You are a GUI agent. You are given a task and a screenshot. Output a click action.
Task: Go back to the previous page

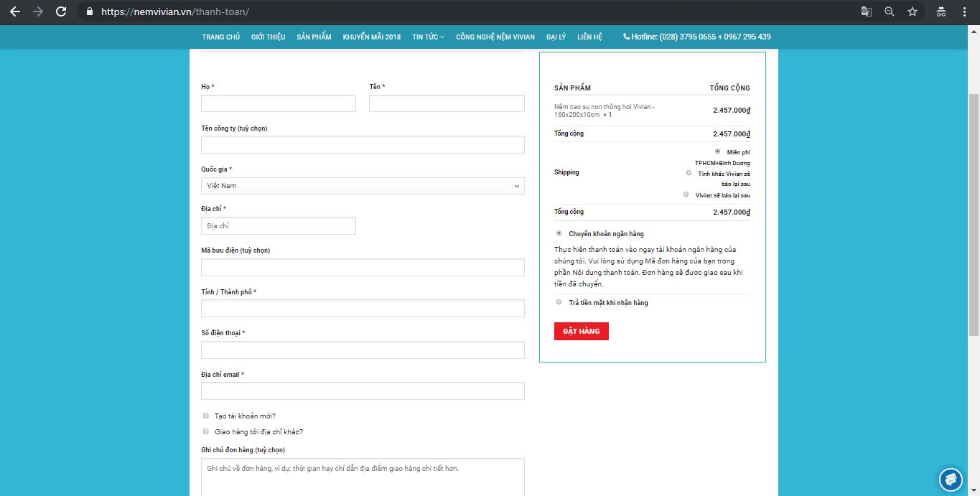pyautogui.click(x=15, y=11)
